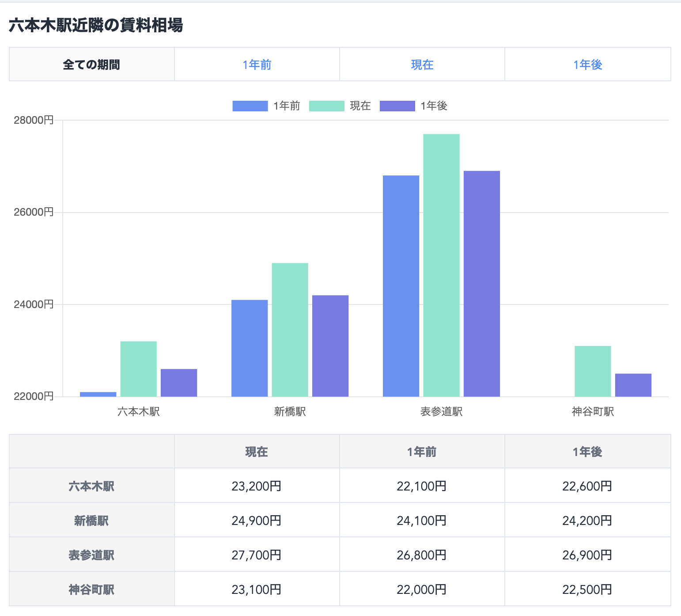Select the 22,100円 table cell
Viewport: 681px width, 616px height.
click(x=422, y=486)
